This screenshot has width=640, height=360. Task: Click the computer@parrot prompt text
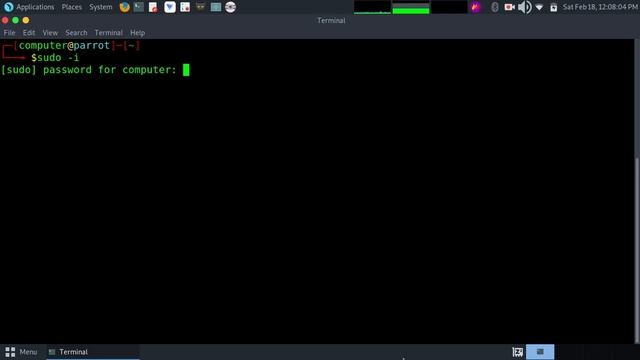64,45
